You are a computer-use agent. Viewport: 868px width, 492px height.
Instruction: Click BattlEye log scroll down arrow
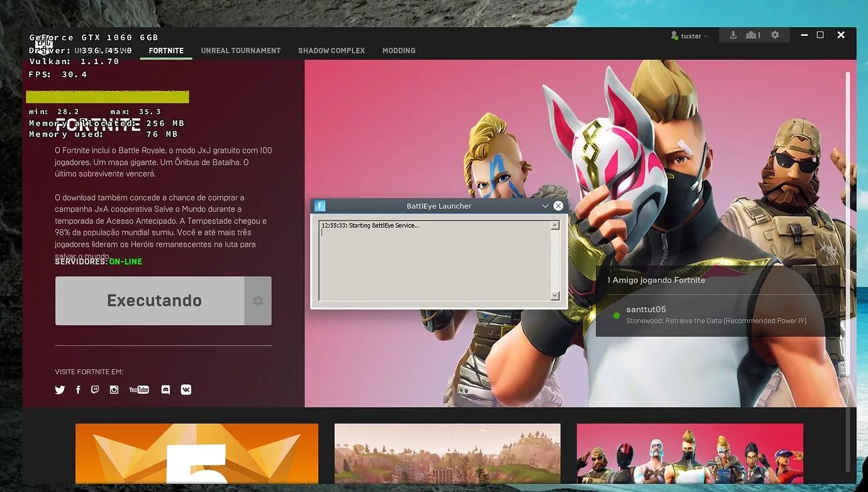coord(555,296)
